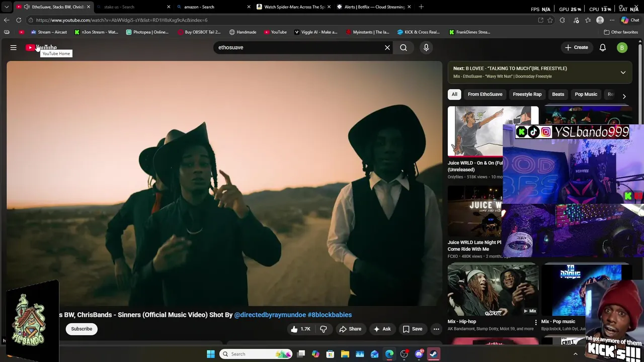Save the video to a playlist
644x362 pixels.
point(412,329)
